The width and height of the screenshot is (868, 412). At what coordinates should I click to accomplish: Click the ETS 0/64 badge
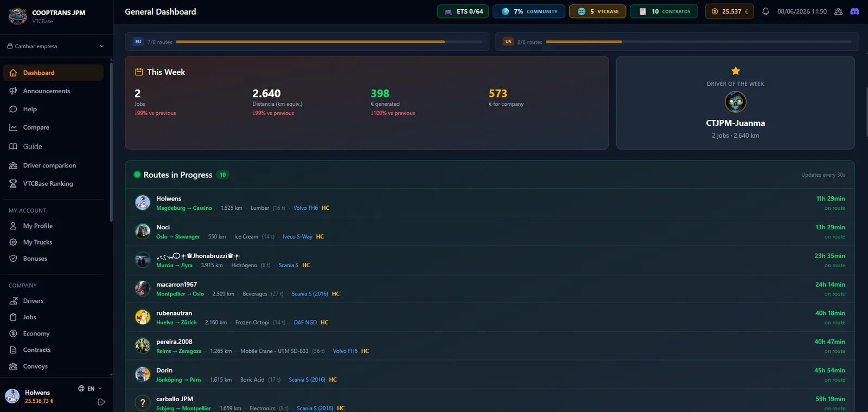pyautogui.click(x=463, y=11)
